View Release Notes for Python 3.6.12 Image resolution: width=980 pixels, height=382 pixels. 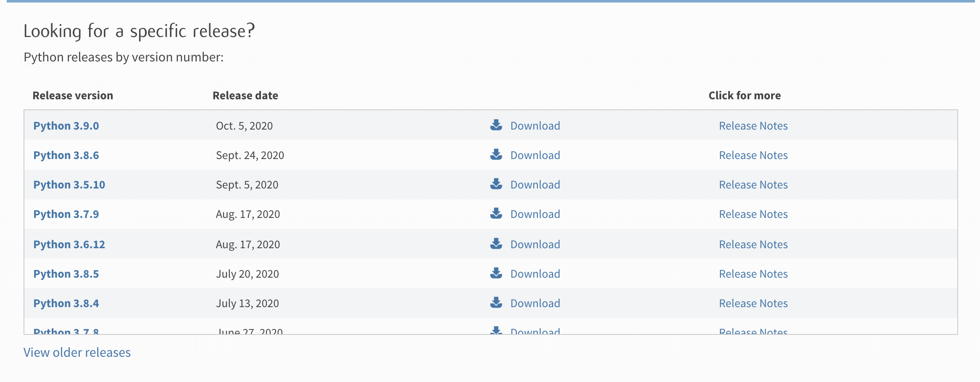[753, 244]
